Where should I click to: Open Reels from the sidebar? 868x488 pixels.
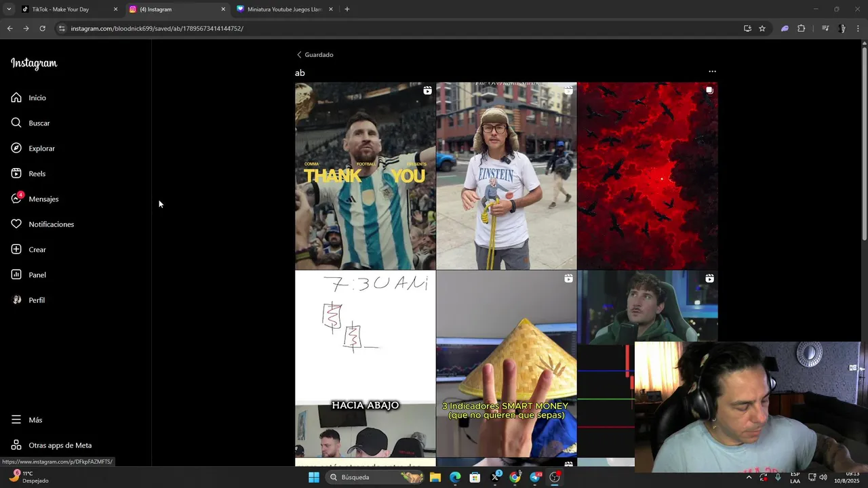[x=28, y=174]
